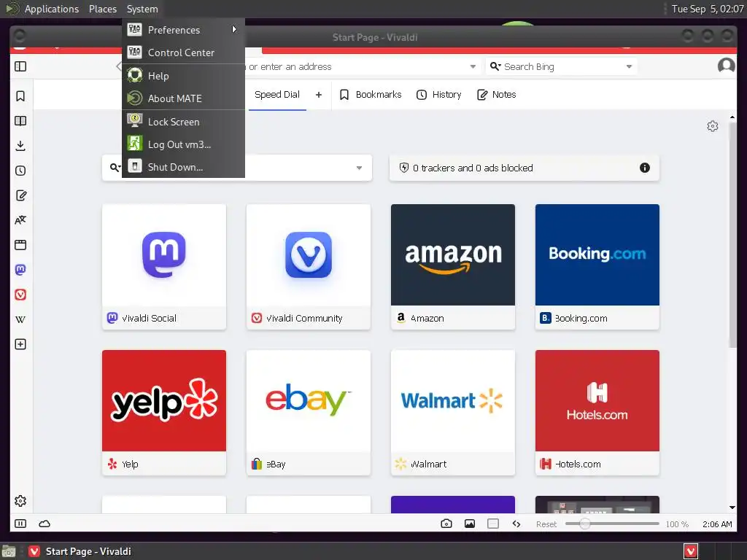Open the Walmart speed dial tile
This screenshot has width=747, height=560.
[x=452, y=413]
